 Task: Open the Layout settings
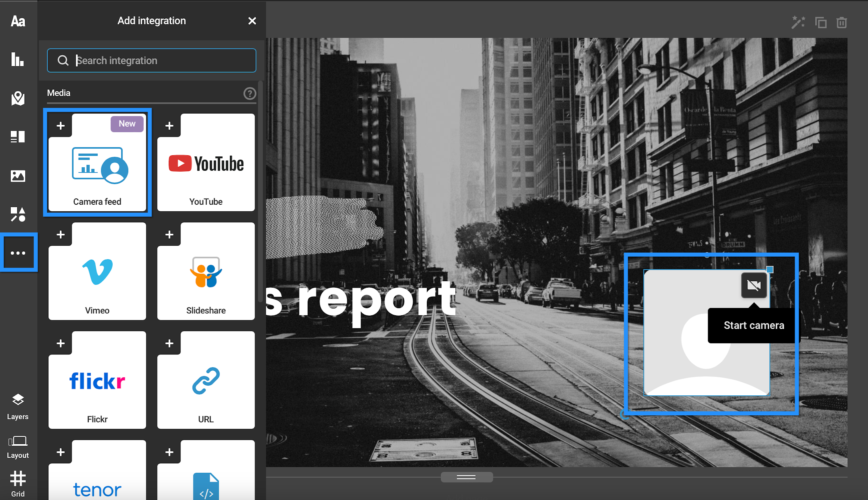[18, 447]
